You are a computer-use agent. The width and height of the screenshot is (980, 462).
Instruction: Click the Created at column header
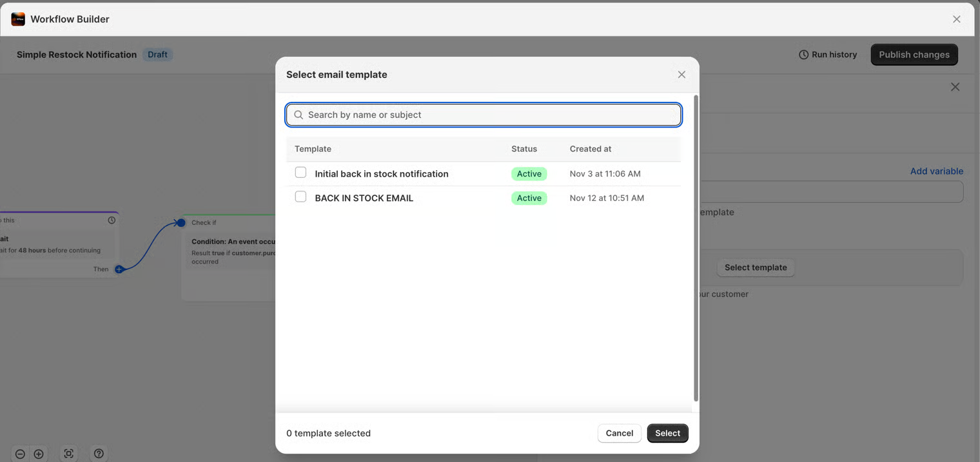[590, 149]
